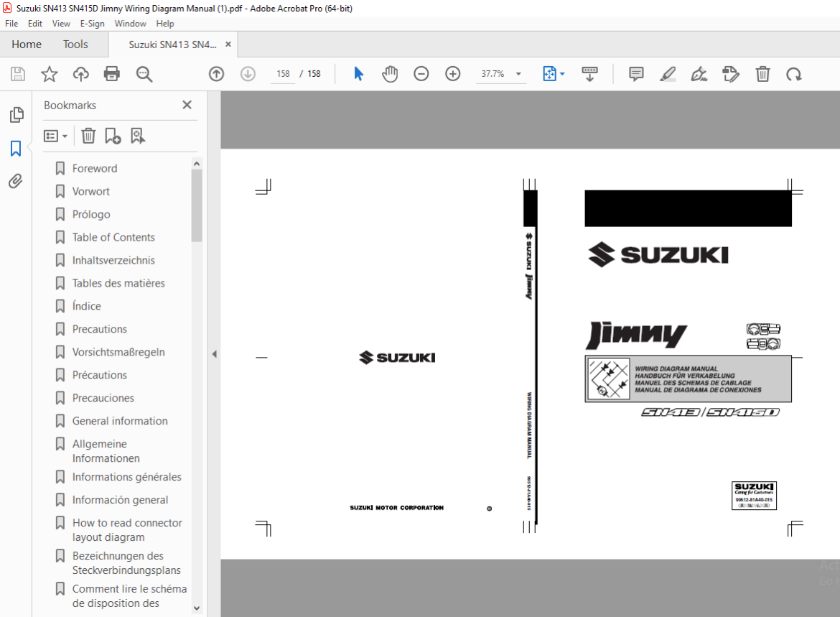Click the bookmarks list scroll down arrow
Image resolution: width=840 pixels, height=617 pixels.
[x=197, y=608]
